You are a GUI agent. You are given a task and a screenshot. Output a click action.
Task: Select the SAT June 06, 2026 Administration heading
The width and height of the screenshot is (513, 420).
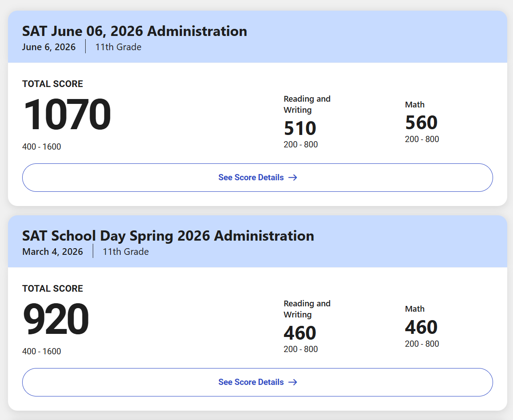134,32
